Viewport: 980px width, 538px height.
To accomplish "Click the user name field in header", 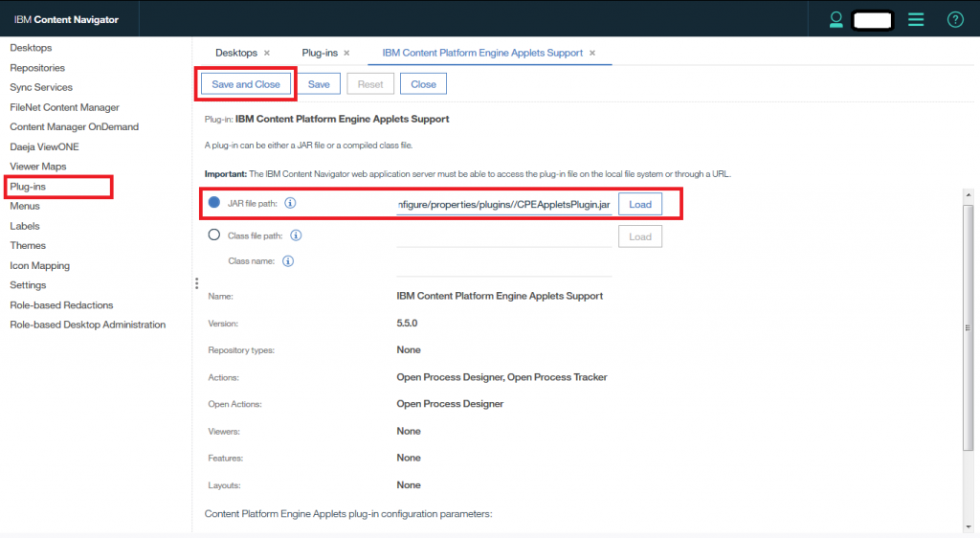I will [873, 21].
